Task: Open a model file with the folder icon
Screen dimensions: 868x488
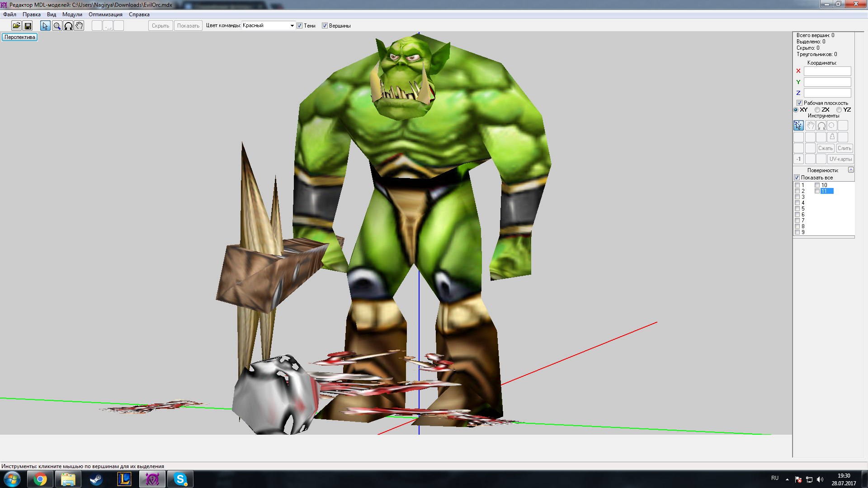Action: tap(16, 26)
